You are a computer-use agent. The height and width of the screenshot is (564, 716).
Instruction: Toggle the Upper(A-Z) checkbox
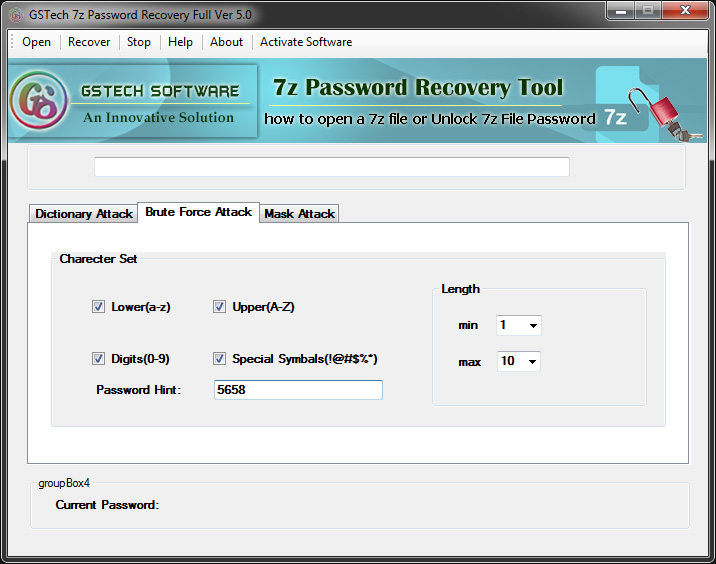(220, 307)
